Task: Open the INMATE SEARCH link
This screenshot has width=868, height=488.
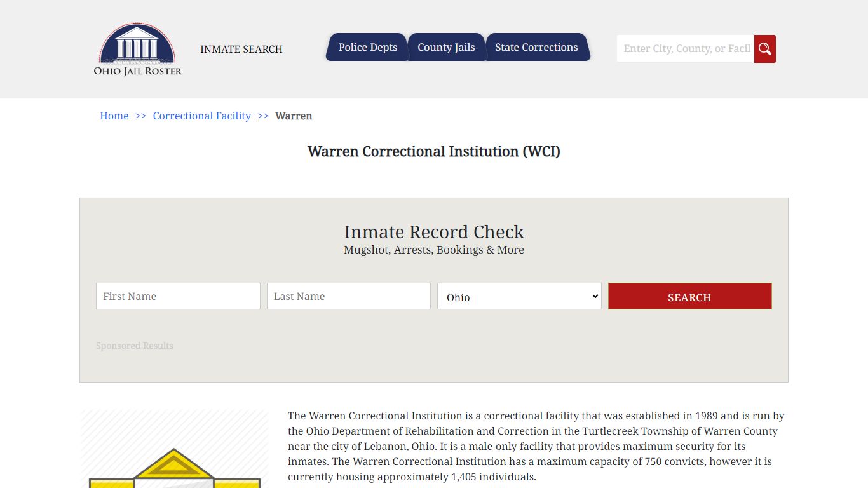Action: (241, 49)
